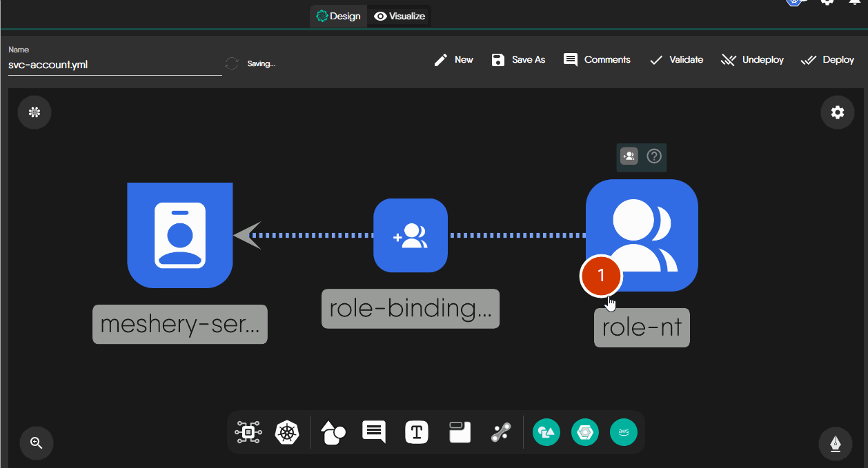Select the shapes tool in bottom dock
Viewport: 868px width, 468px height.
point(334,432)
